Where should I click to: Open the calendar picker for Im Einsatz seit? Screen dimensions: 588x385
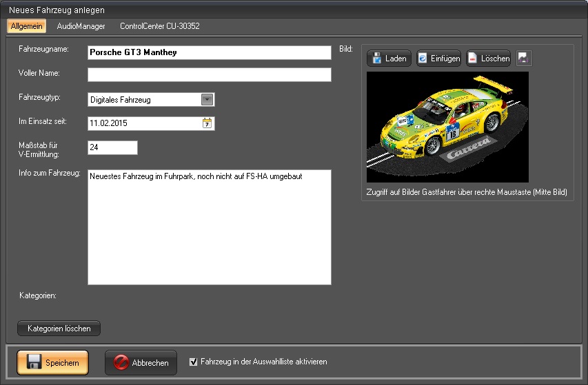207,123
